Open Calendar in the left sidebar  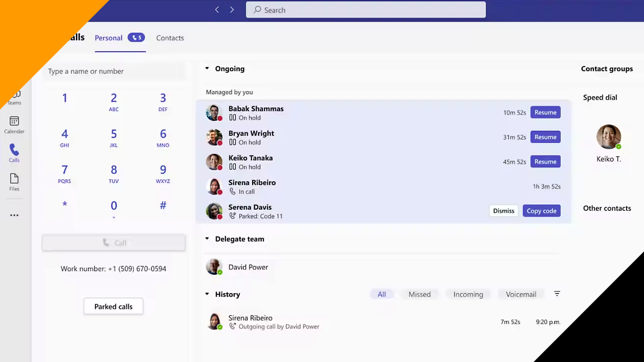[x=14, y=124]
